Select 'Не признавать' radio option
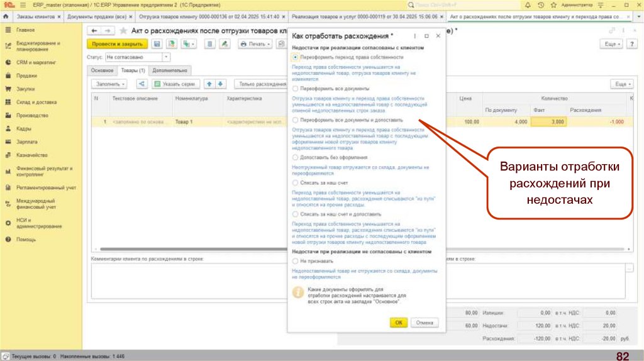The image size is (644, 361). 295,260
